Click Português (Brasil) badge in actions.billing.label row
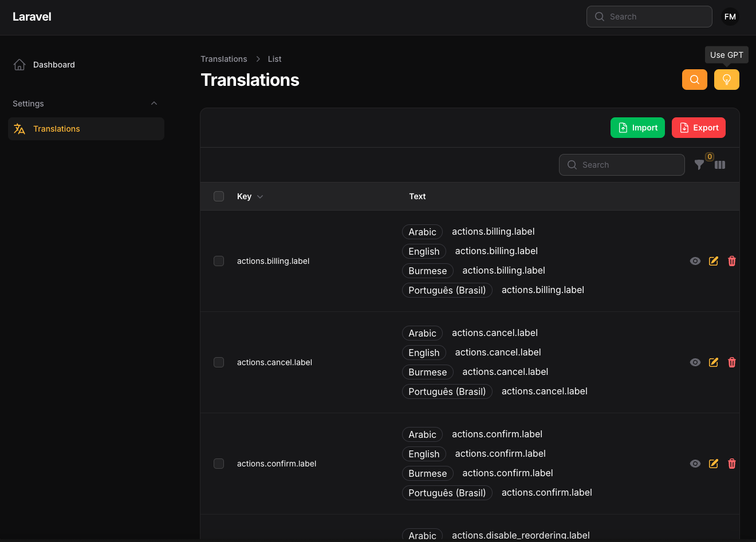Screen dimensions: 756x542 [x=447, y=290]
